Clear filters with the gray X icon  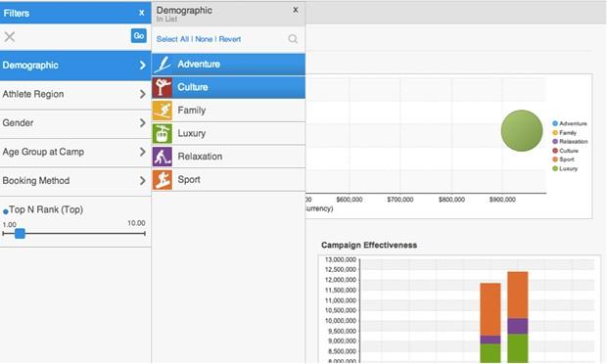pyautogui.click(x=10, y=37)
